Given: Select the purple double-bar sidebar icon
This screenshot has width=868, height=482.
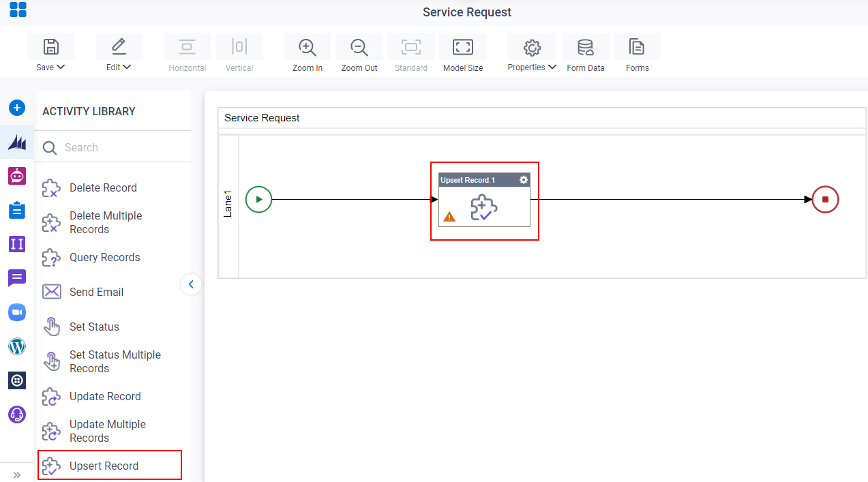Looking at the screenshot, I should (x=17, y=244).
